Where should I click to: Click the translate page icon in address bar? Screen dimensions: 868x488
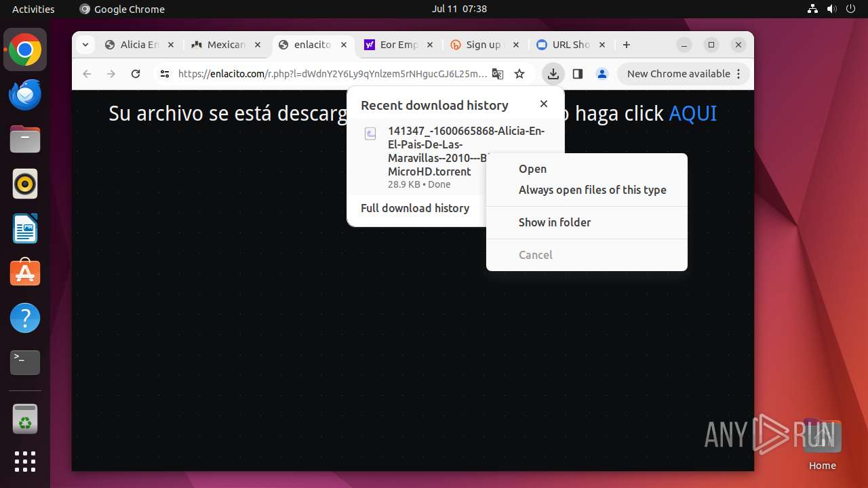pos(498,74)
